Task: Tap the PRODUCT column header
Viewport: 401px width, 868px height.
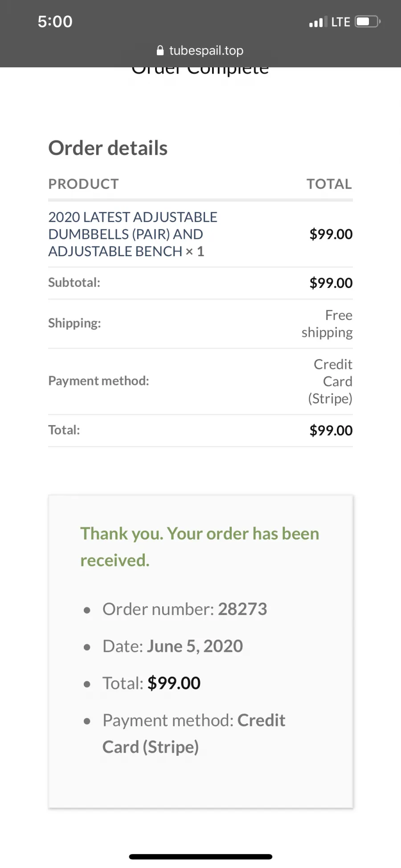Action: coord(83,184)
